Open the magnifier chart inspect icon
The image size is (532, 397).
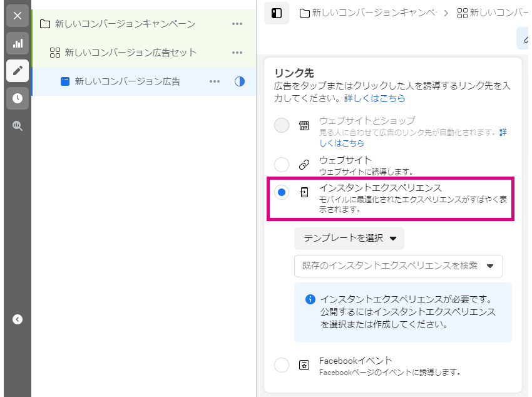(18, 126)
